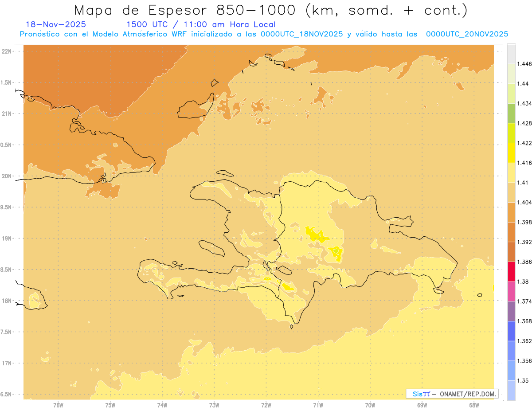Select the light yellow 1.41–1.416 legend swatch

[x=511, y=172]
